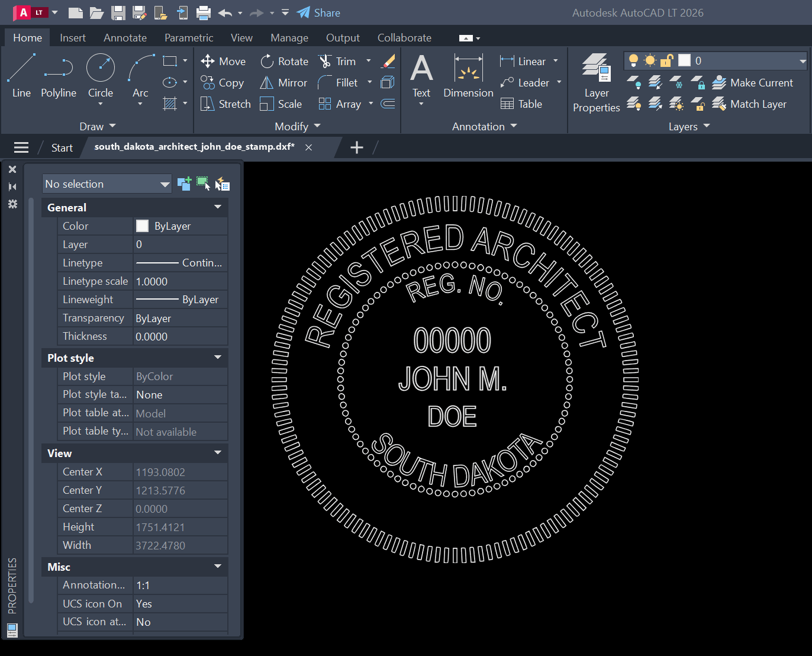Open the layer list dropdown

pyautogui.click(x=803, y=60)
